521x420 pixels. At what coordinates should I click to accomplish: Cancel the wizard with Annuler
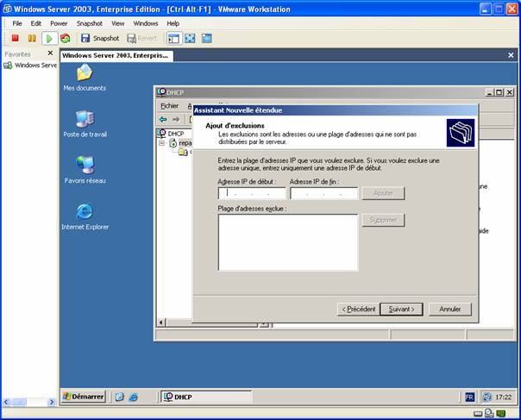click(450, 310)
